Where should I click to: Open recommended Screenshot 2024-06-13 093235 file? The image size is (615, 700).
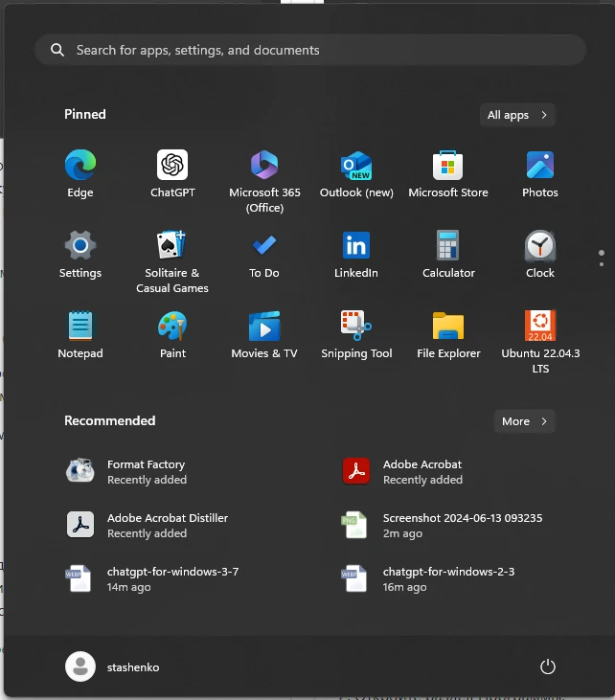point(462,525)
